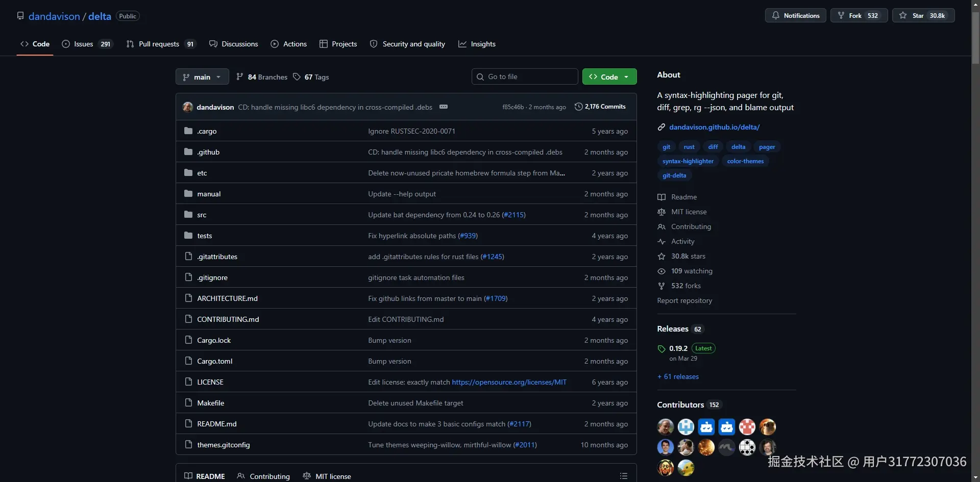Screen dimensions: 980x482
Task: Open the CONTRIBUTING.md file
Action: point(228,319)
